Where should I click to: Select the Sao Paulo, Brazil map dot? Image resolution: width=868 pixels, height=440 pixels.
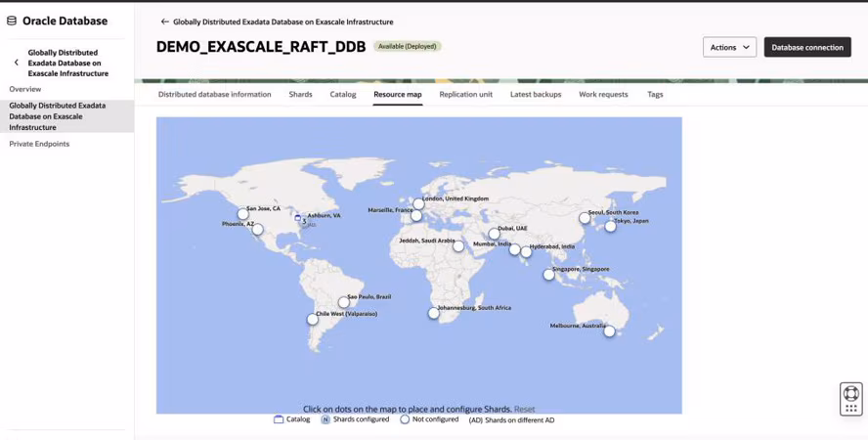click(344, 302)
